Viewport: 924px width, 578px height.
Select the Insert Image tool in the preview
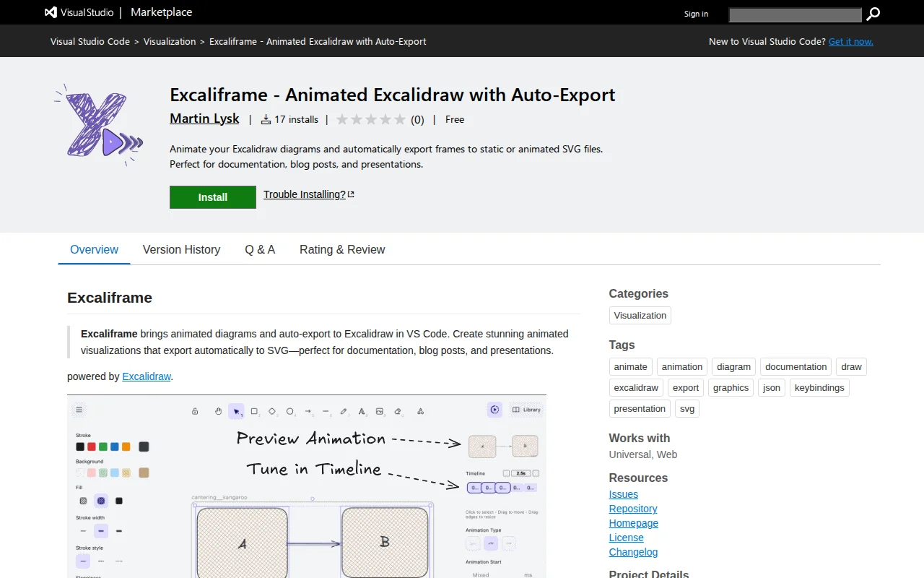(x=380, y=411)
